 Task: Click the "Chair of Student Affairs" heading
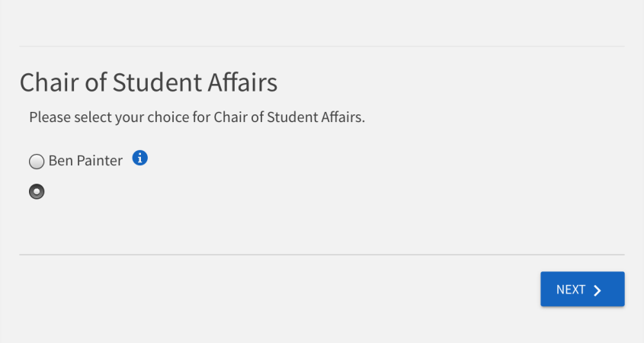point(148,82)
